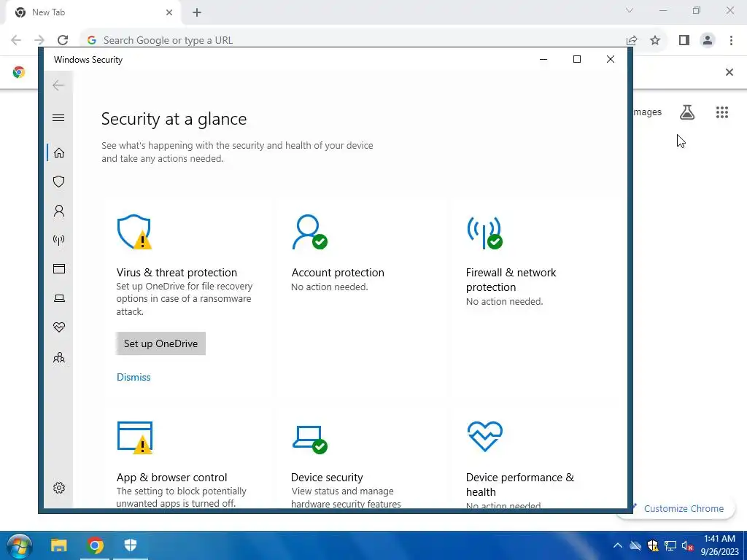747x560 pixels.
Task: Open Firewall & network antenna icon in sidebar
Action: point(59,239)
